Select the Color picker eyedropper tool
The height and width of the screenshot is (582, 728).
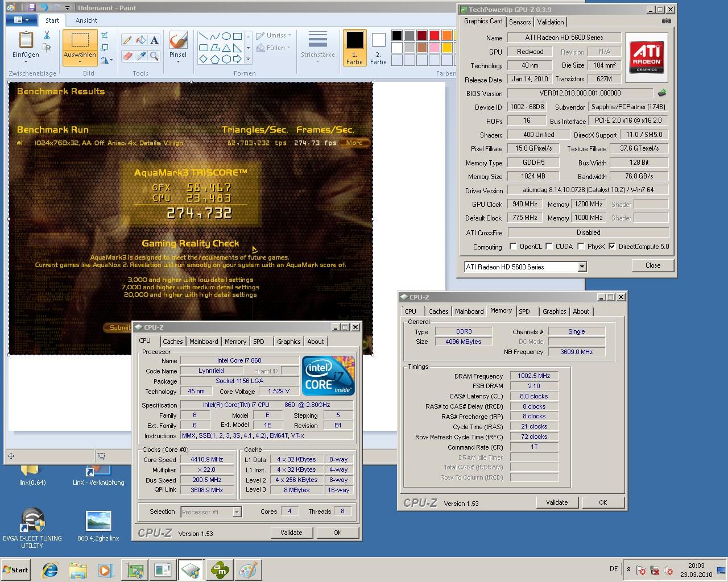pyautogui.click(x=140, y=56)
